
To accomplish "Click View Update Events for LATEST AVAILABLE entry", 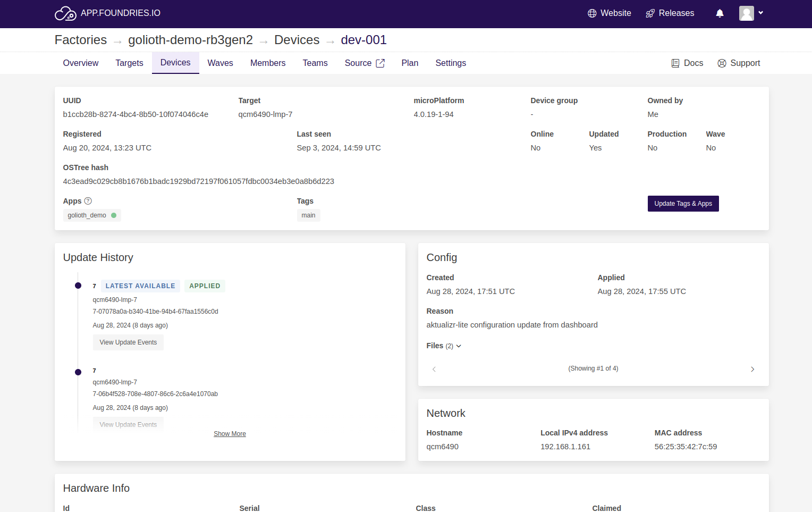I will click(x=128, y=342).
